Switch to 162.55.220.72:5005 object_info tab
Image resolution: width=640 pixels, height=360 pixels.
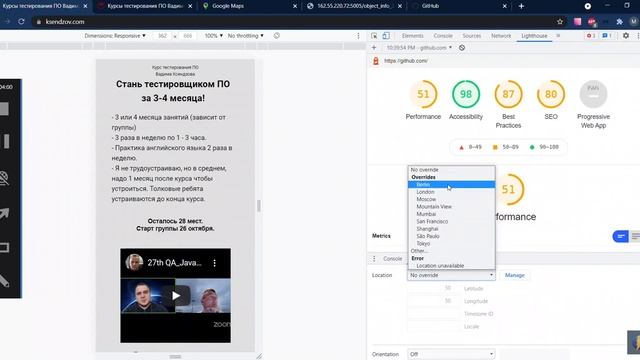[x=354, y=6]
